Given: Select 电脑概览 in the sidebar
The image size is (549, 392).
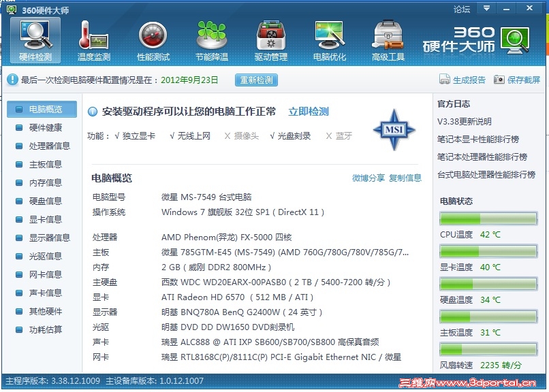Looking at the screenshot, I should 42,109.
